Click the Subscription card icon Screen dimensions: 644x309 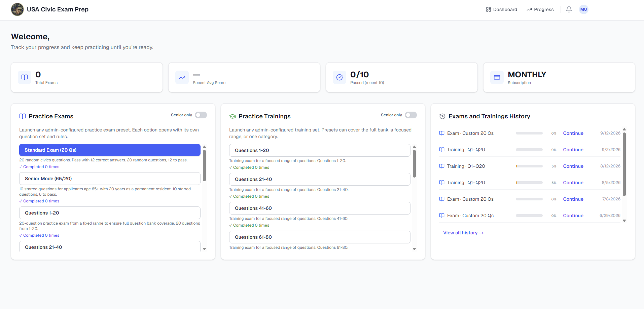pos(497,77)
